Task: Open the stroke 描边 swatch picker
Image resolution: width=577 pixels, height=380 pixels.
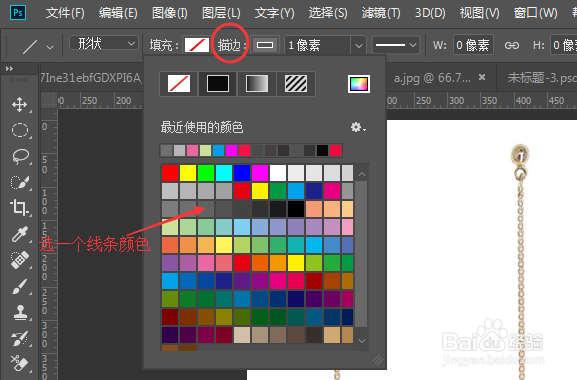Action: tap(265, 45)
